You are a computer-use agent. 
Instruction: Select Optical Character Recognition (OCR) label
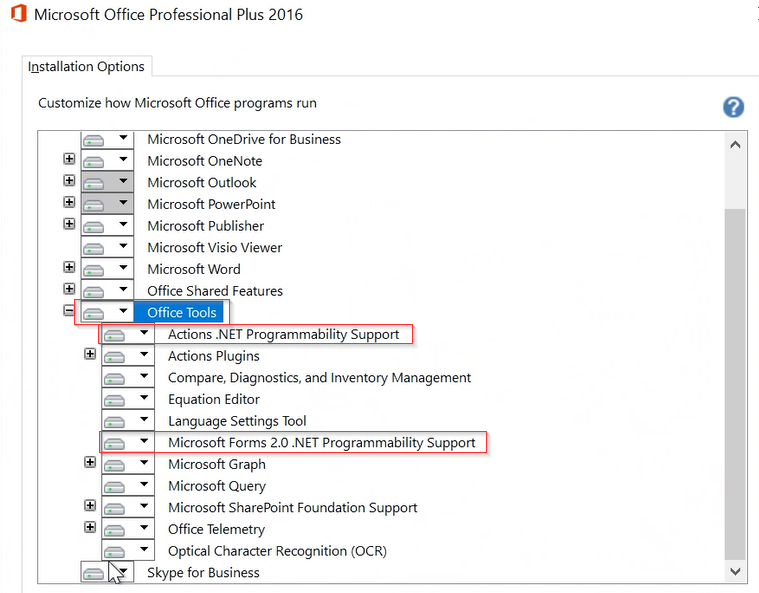(x=277, y=550)
